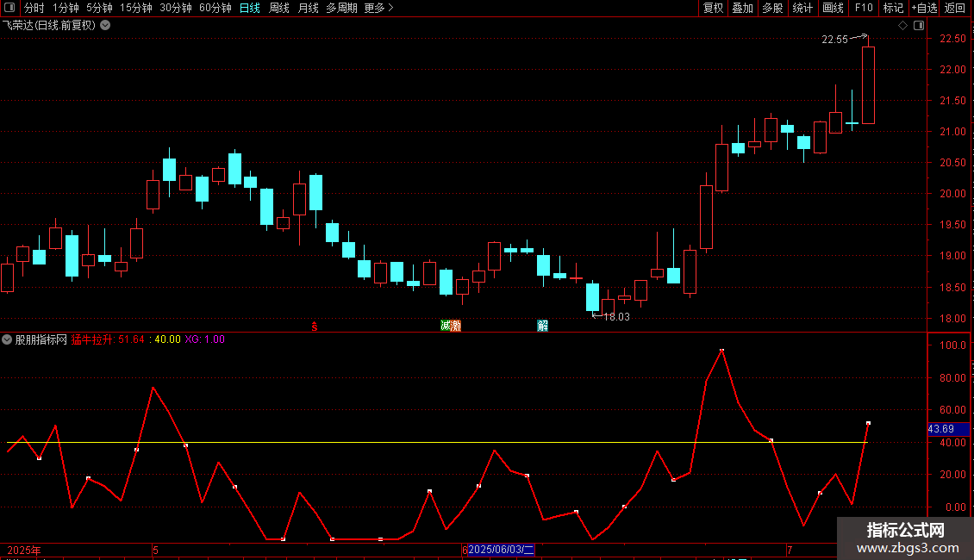Select the 5分钟 period tab

99,8
